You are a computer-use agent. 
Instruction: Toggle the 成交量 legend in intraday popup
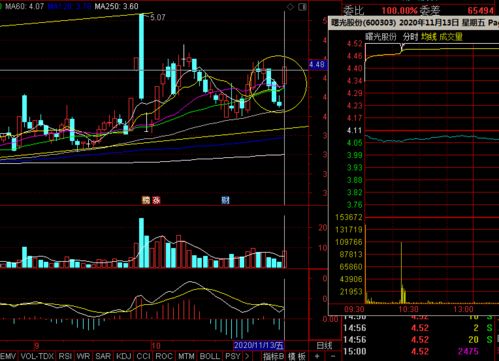(x=451, y=37)
